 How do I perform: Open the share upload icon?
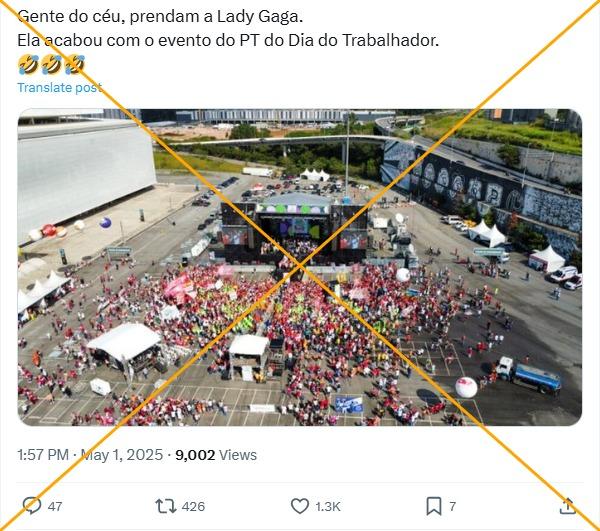pyautogui.click(x=567, y=506)
